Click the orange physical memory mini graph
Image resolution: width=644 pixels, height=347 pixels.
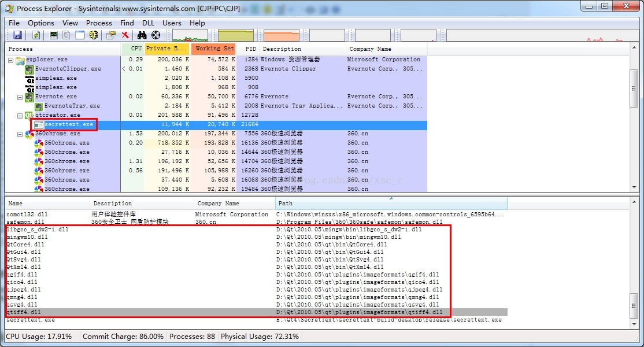[x=282, y=35]
